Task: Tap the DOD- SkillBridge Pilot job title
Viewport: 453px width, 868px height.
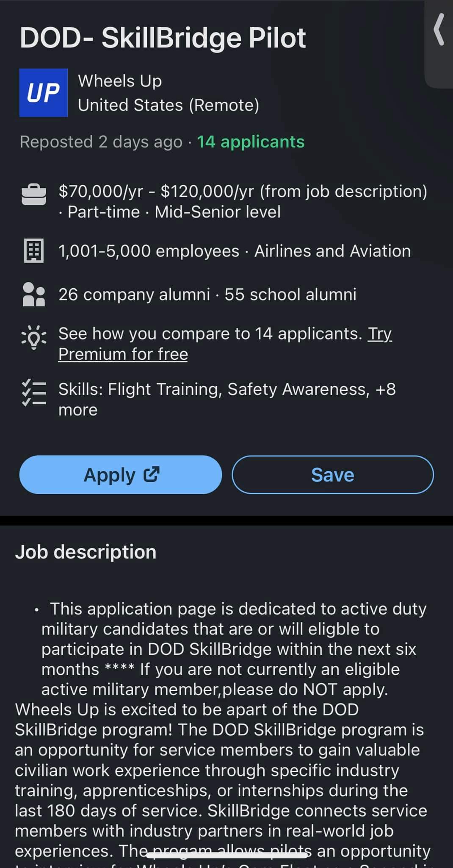Action: coord(163,38)
